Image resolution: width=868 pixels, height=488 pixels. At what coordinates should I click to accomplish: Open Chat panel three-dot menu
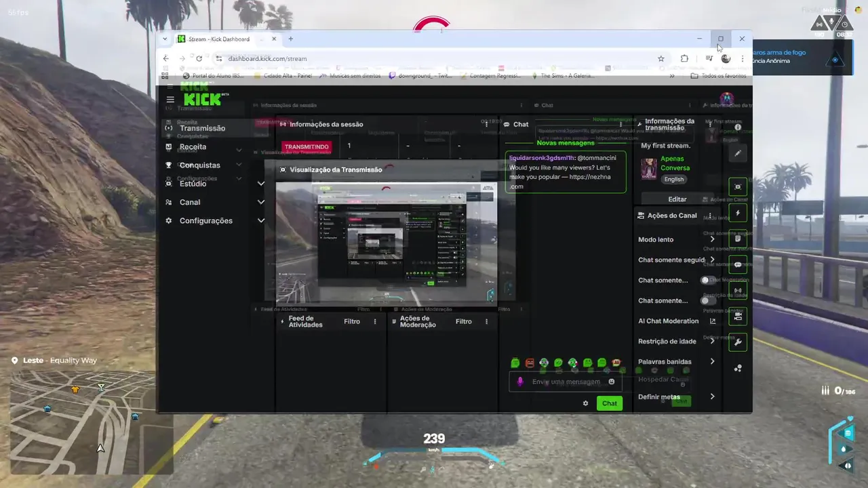point(620,124)
